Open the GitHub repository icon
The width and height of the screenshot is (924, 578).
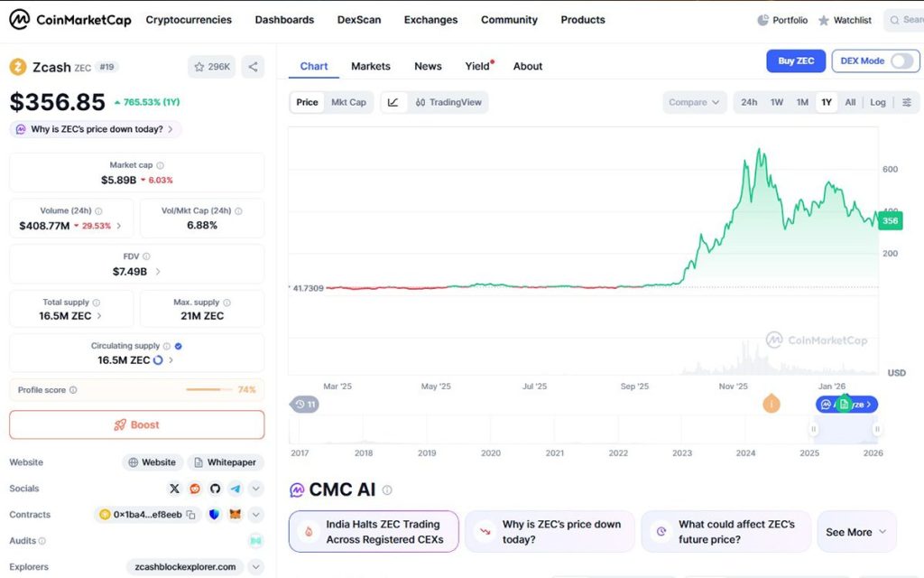click(x=215, y=489)
